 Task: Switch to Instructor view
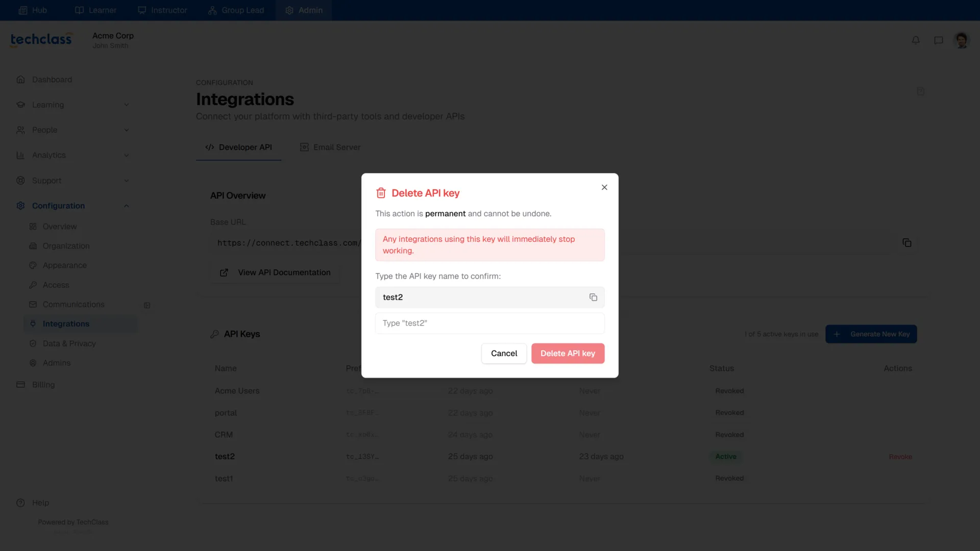pos(162,10)
